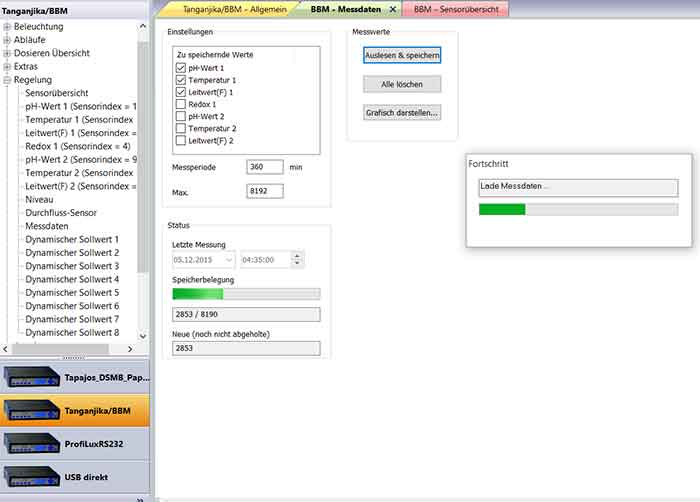Close the BBM - Messdaten tab
The height and width of the screenshot is (502, 700).
392,8
